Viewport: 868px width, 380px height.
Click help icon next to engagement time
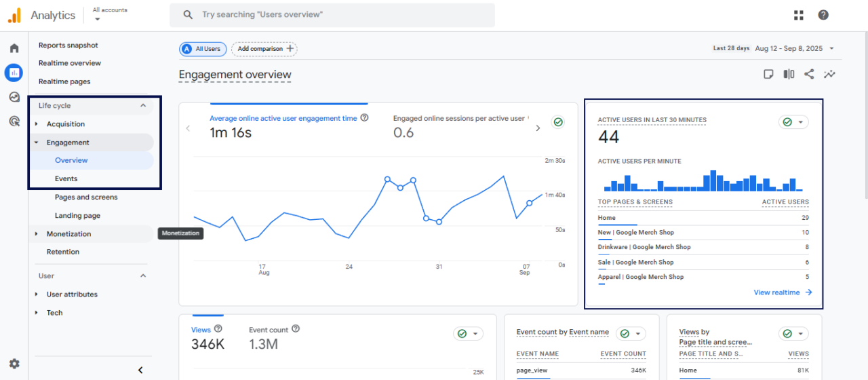(365, 118)
